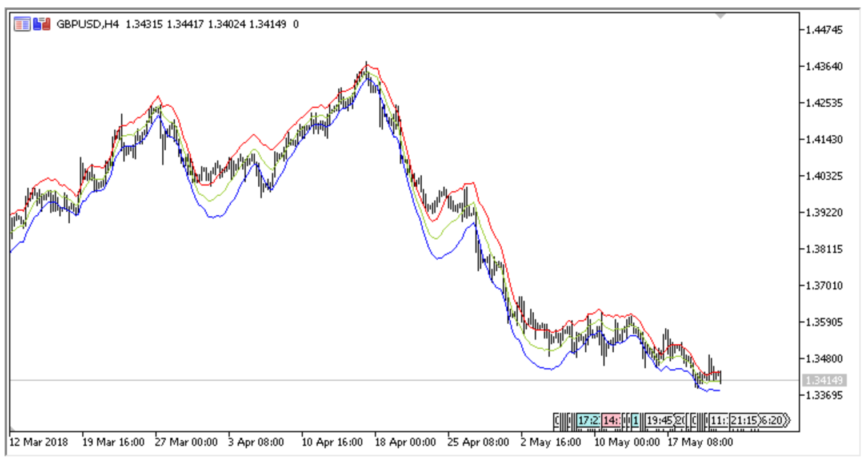
Task: Click the 1.34800 price scale value
Action: tap(824, 359)
